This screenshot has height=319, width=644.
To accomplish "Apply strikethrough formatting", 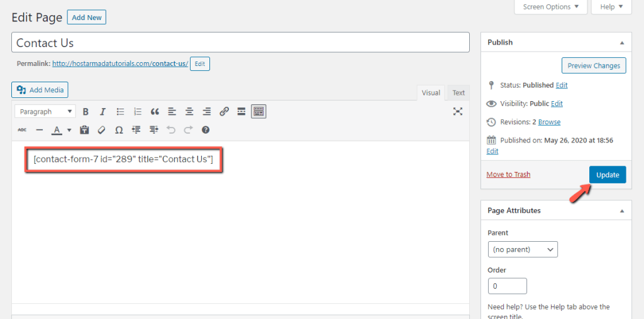I will (x=22, y=130).
